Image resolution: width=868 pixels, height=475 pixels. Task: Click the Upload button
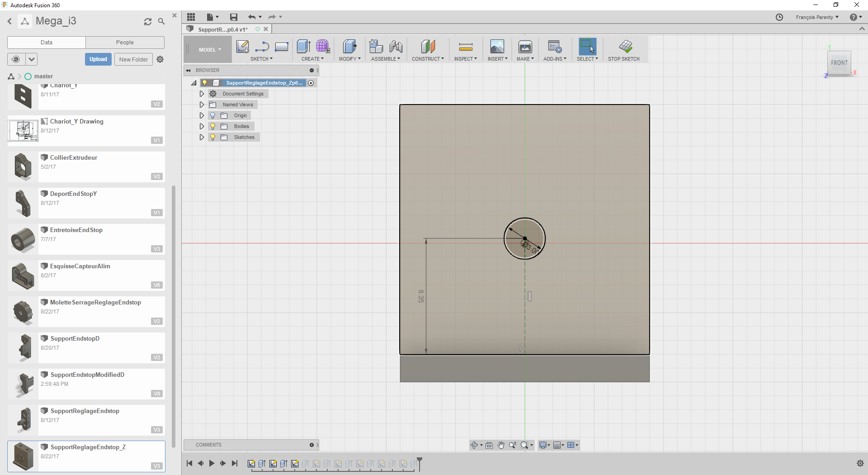click(98, 59)
